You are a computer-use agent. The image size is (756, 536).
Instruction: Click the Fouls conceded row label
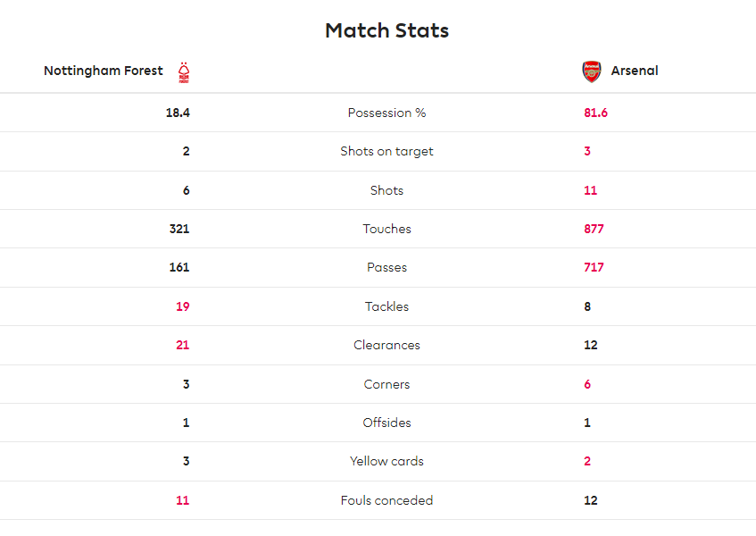point(386,500)
